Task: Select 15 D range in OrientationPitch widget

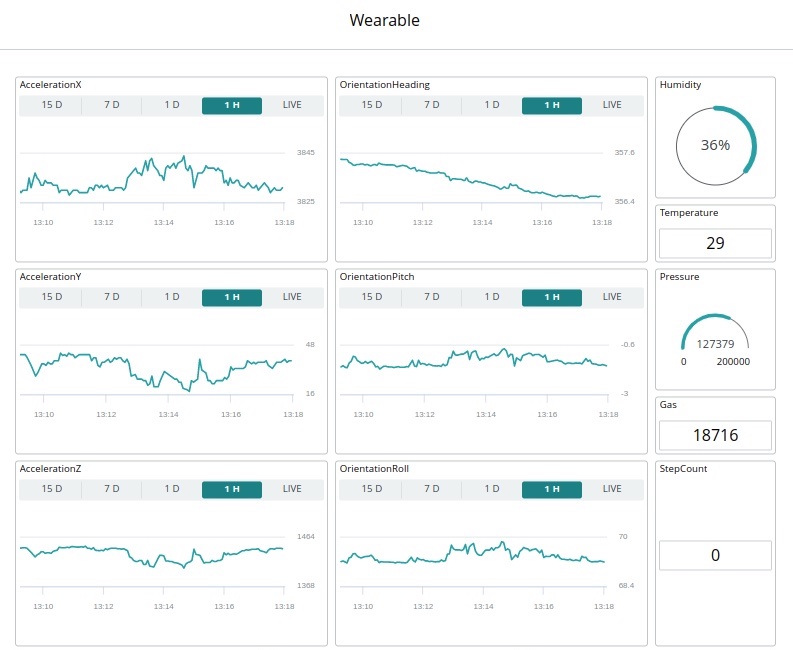Action: pos(372,297)
